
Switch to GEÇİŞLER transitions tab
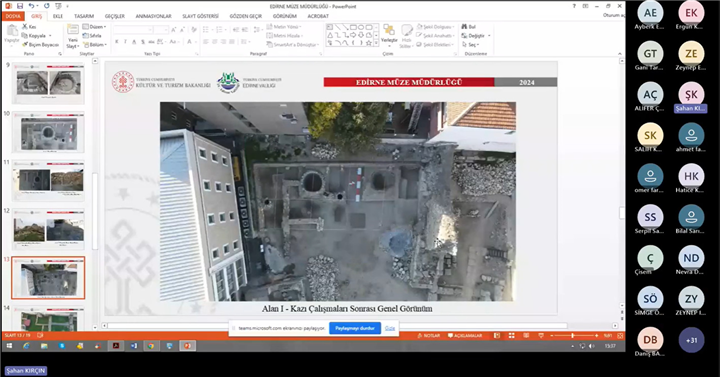(115, 16)
